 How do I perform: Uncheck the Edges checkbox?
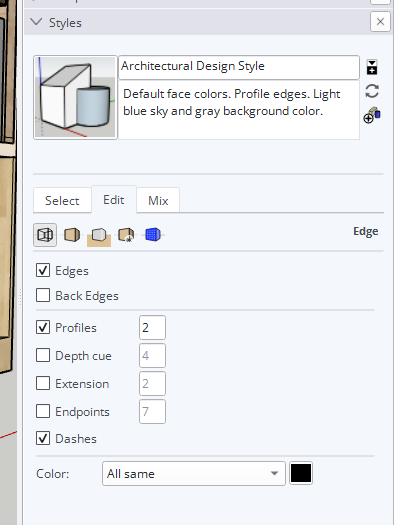pyautogui.click(x=43, y=270)
